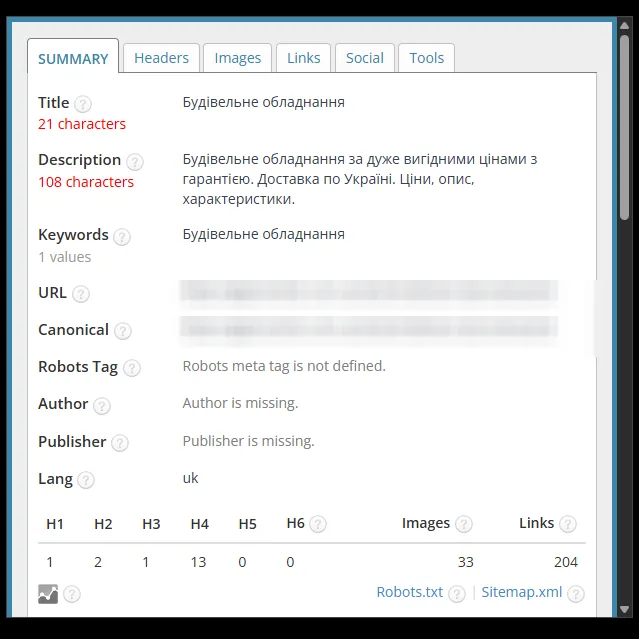639x639 pixels.
Task: Click the '1 values' keywords count
Action: point(64,257)
